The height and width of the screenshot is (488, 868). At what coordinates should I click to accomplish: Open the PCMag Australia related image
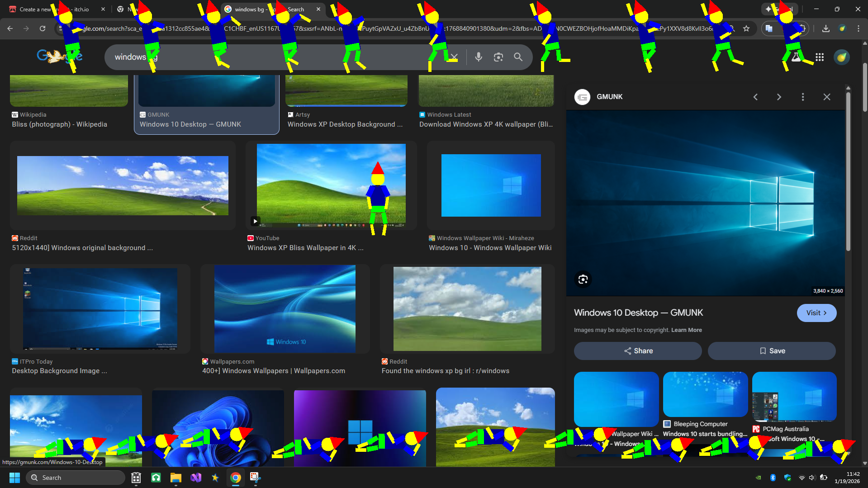794,397
